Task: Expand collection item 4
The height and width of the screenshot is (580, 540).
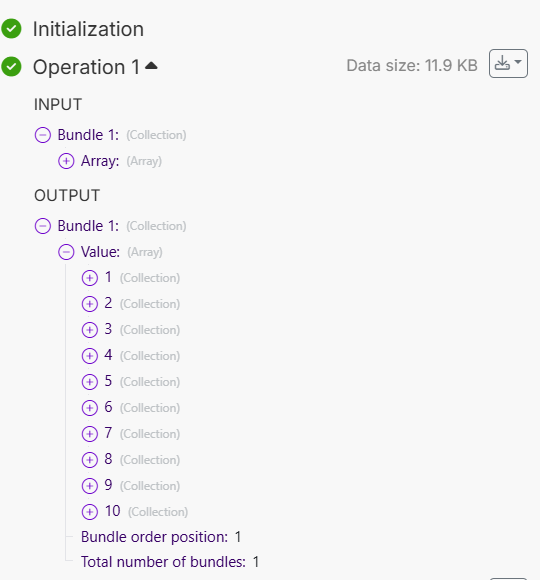Action: 90,356
